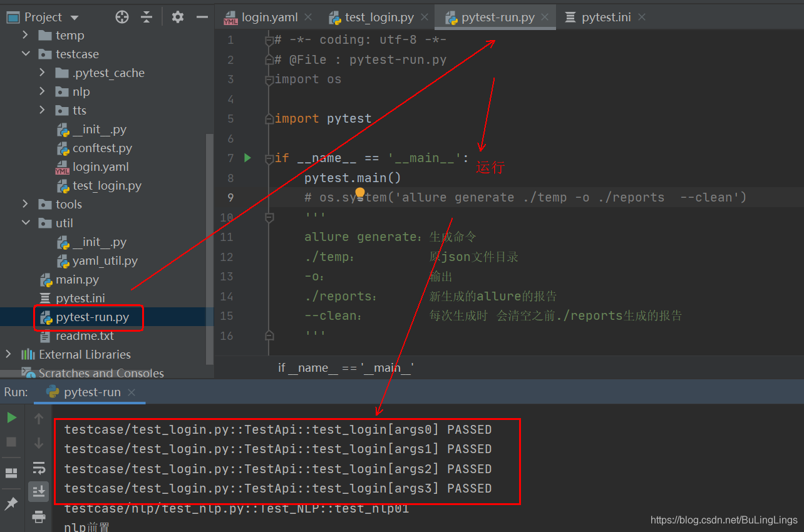This screenshot has height=532, width=804.
Task: Close the pytest-run run tab
Action: coord(131,392)
